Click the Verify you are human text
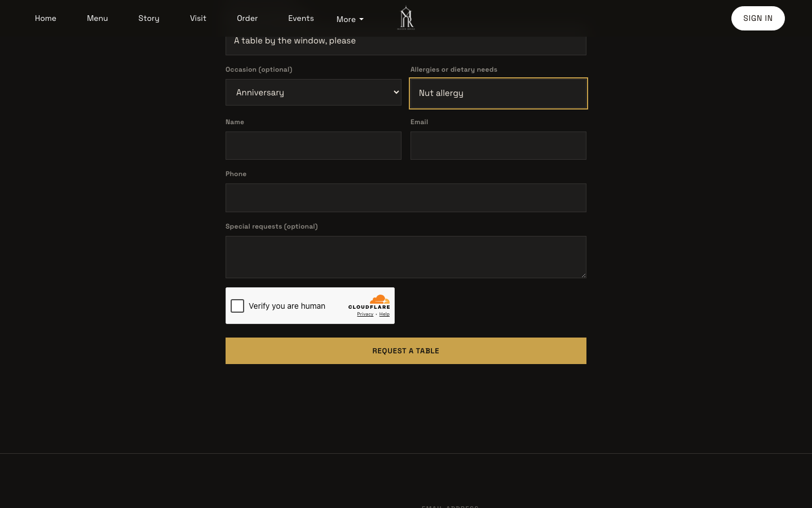 (x=287, y=306)
